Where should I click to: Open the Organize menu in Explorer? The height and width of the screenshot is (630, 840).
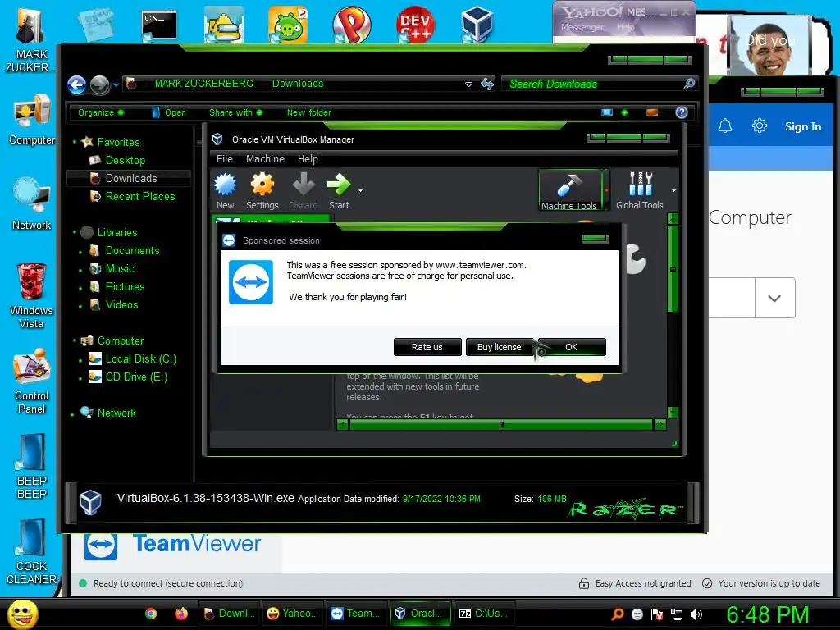(101, 112)
